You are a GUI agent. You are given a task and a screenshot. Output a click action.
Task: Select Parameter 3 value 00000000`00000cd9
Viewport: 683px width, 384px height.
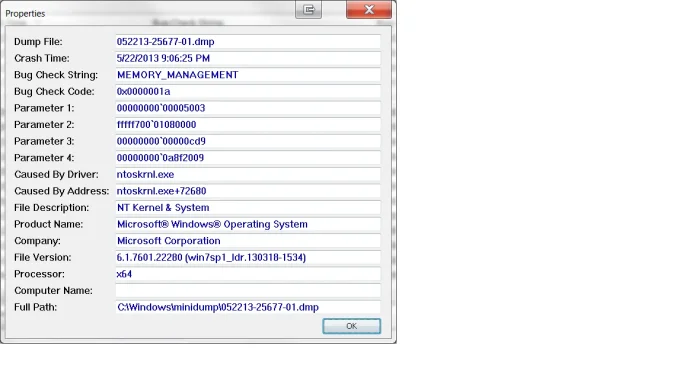pyautogui.click(x=248, y=141)
